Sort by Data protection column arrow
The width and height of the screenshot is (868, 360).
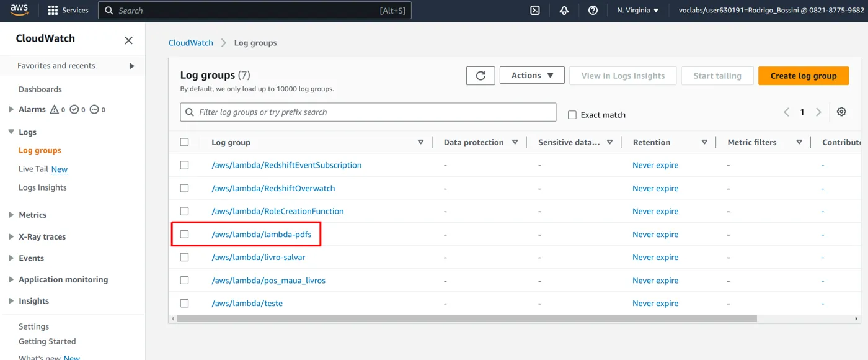[515, 142]
